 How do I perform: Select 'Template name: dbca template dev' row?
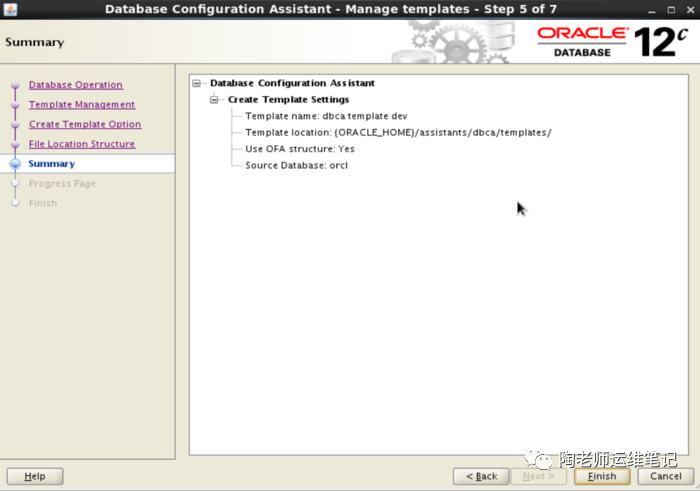click(x=326, y=116)
